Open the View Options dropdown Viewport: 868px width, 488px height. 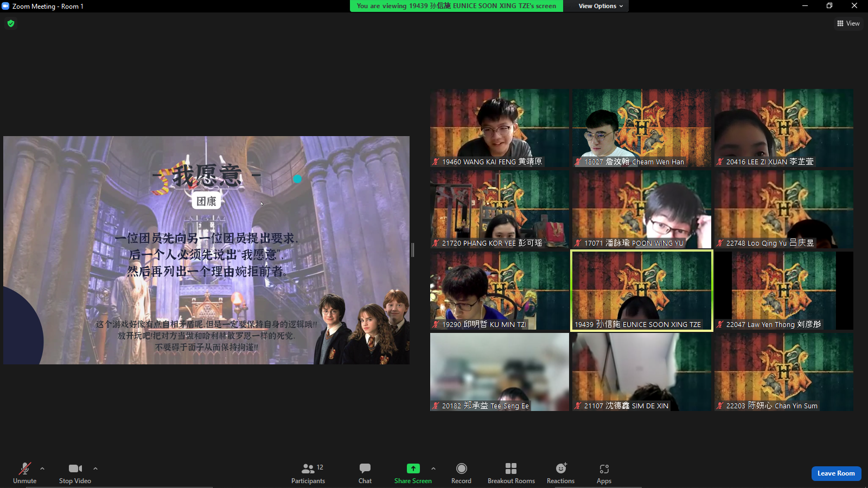601,6
